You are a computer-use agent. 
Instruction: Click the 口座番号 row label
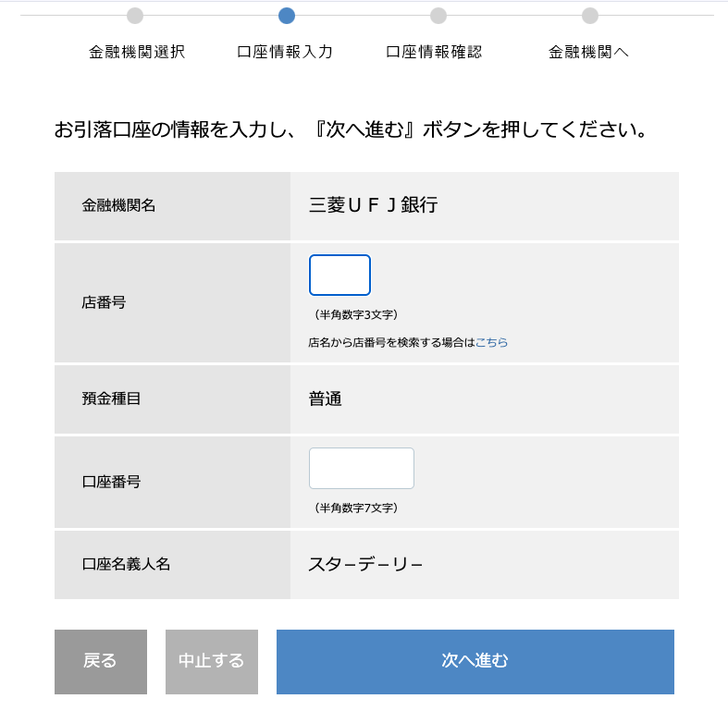(x=111, y=482)
